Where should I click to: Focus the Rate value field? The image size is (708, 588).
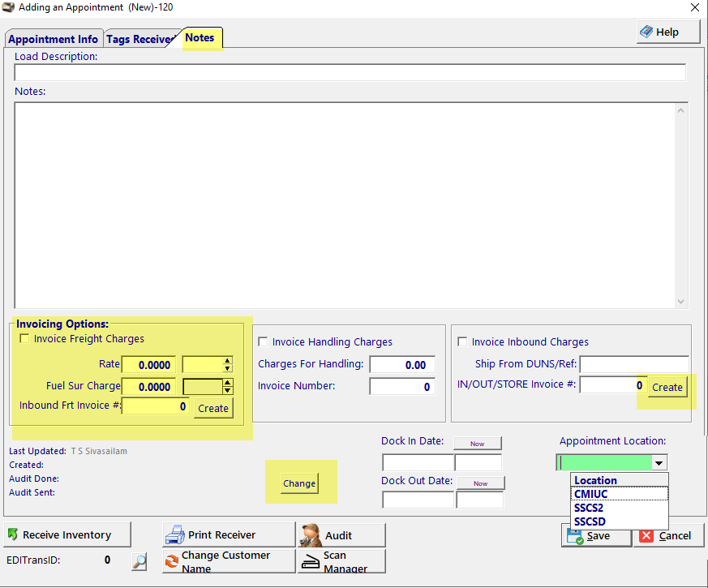pos(148,365)
